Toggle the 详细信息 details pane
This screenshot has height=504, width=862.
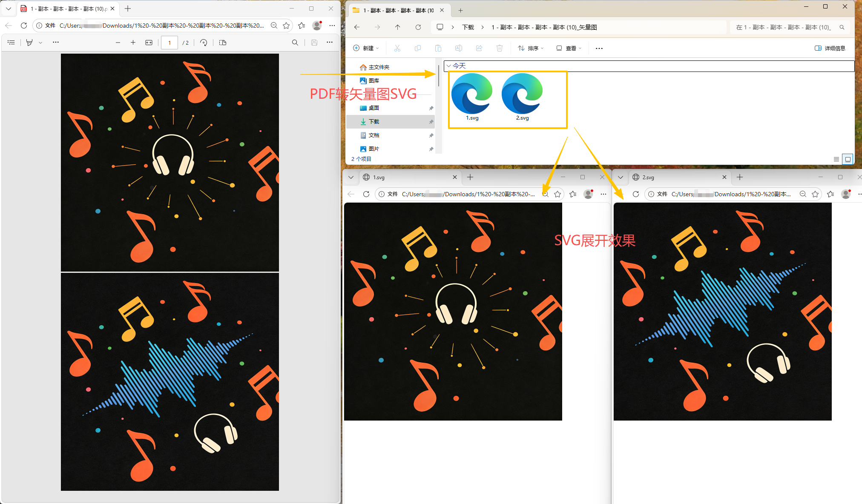[x=830, y=48]
